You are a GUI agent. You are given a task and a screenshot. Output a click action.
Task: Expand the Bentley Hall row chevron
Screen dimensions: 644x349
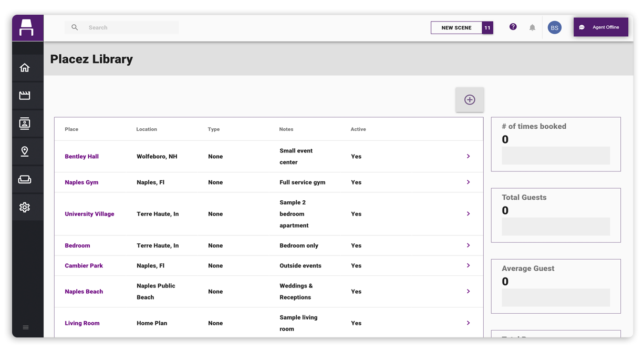point(468,156)
